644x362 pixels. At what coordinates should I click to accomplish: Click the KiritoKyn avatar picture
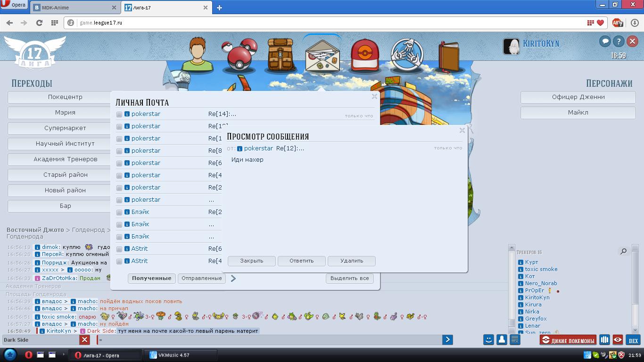pyautogui.click(x=512, y=46)
